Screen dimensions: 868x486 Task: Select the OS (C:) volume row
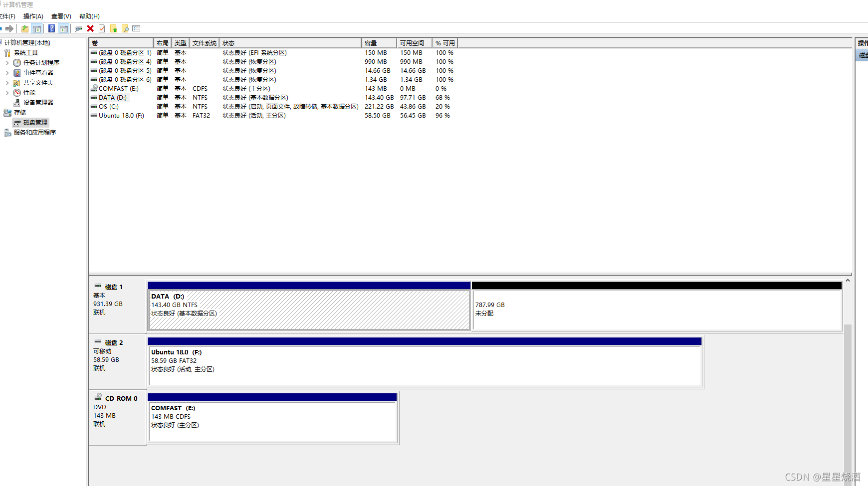273,107
